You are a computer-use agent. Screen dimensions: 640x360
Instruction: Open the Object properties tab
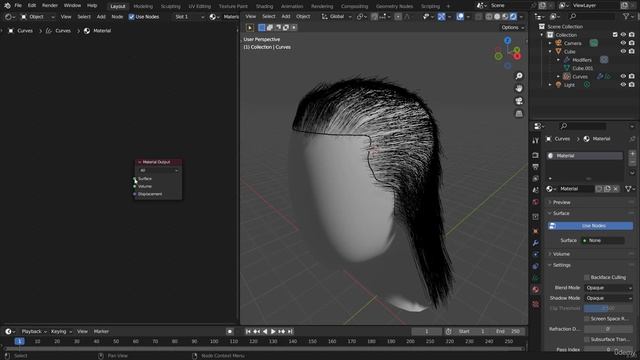[x=536, y=231]
